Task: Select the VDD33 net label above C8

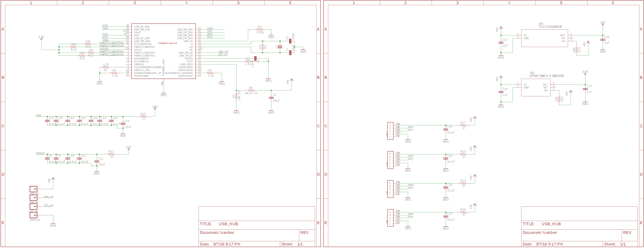Action: [x=40, y=153]
